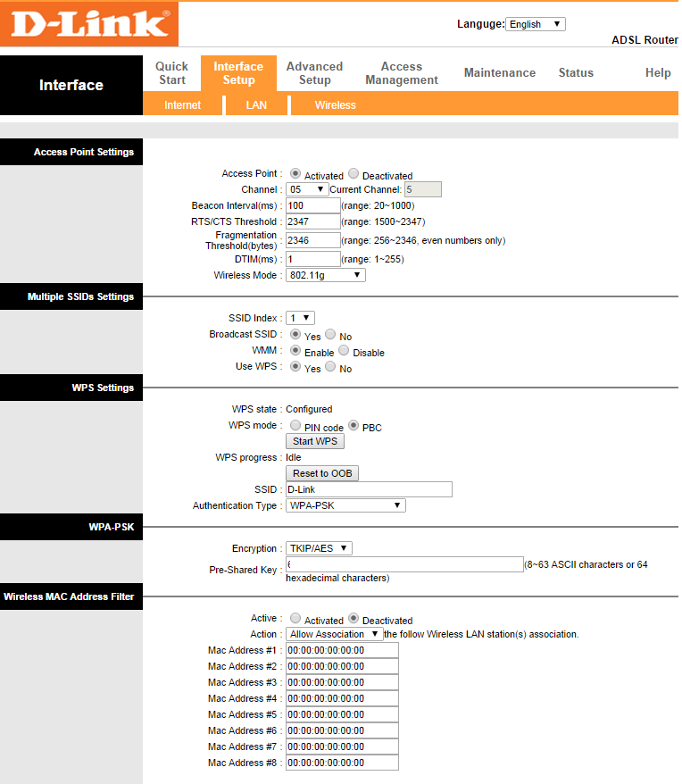
Task: Click the Mac Address #4 field
Action: coord(342,698)
